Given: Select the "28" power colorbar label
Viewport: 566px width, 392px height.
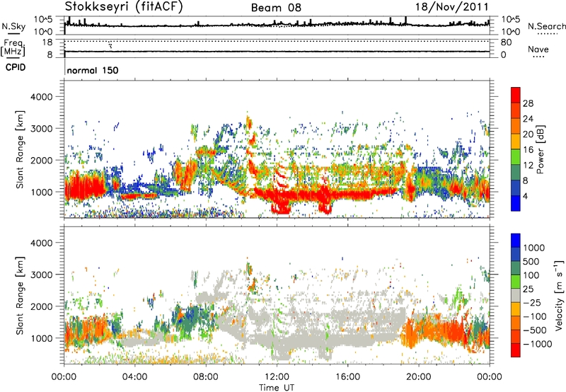Looking at the screenshot, I should click(x=528, y=103).
